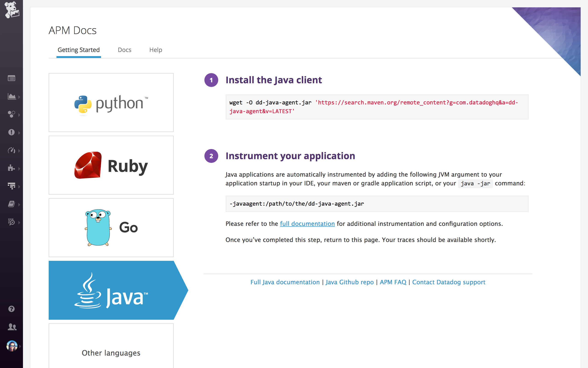Screen dimensions: 588x368
Task: Open the Infrastructure hexagons icon in sidebar
Action: [11, 114]
